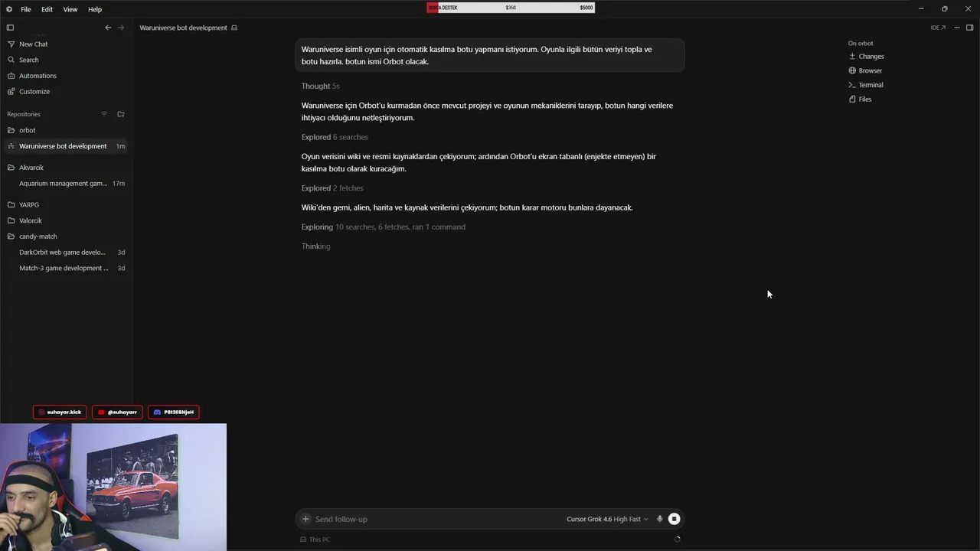The height and width of the screenshot is (551, 980).
Task: Stop generation with the stop button
Action: [x=674, y=519]
